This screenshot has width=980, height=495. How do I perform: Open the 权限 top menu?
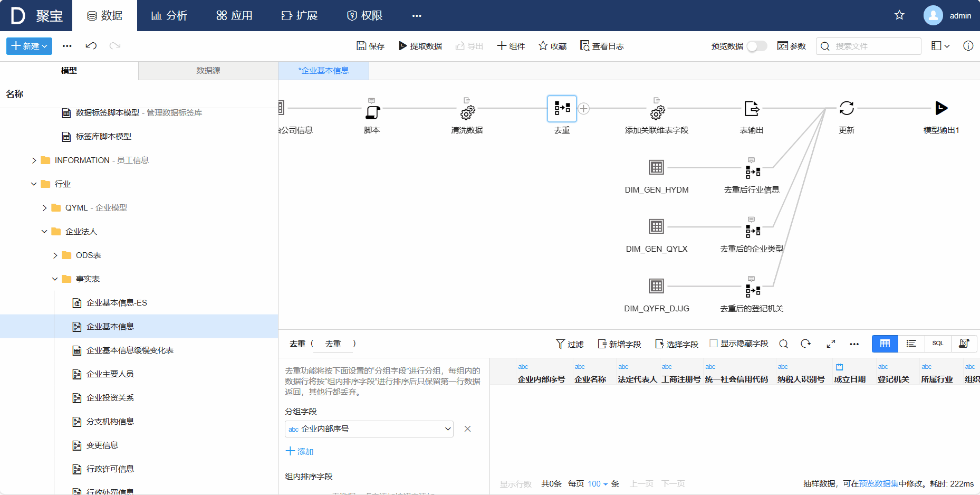364,16
